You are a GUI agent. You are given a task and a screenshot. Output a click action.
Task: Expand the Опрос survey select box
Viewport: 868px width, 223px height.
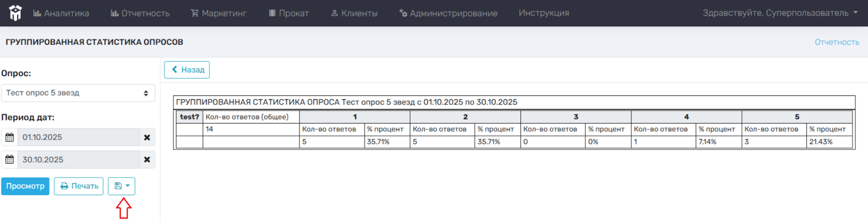pyautogui.click(x=78, y=93)
